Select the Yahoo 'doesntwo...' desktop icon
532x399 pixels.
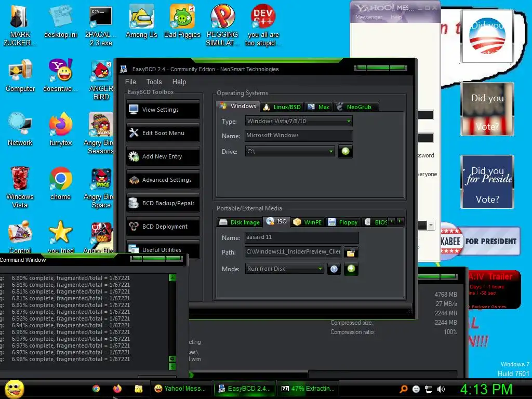point(60,75)
